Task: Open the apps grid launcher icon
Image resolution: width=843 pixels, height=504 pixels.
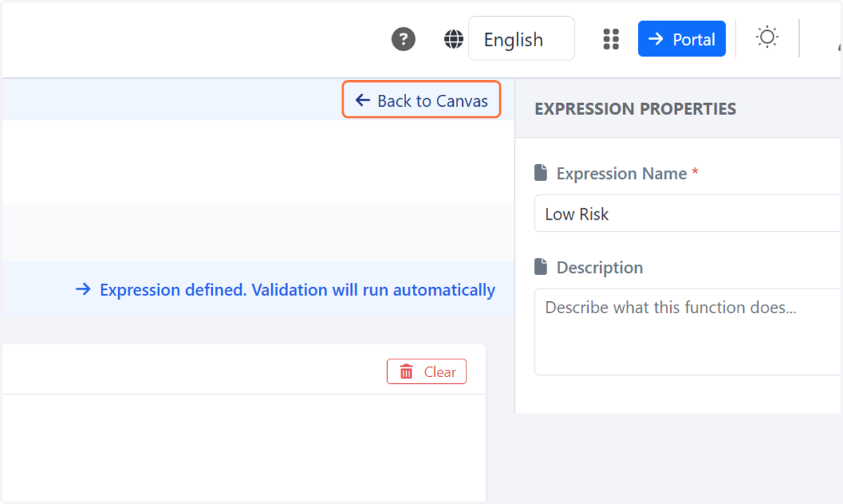Action: [611, 39]
